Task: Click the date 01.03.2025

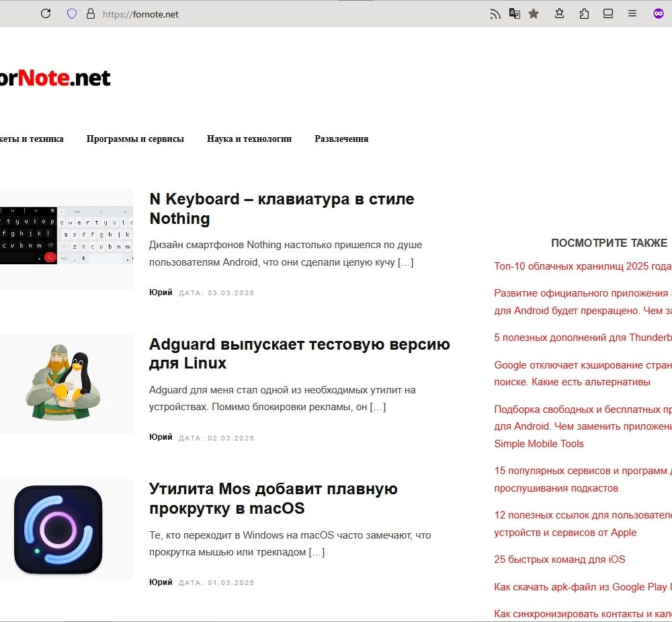Action: (x=231, y=582)
